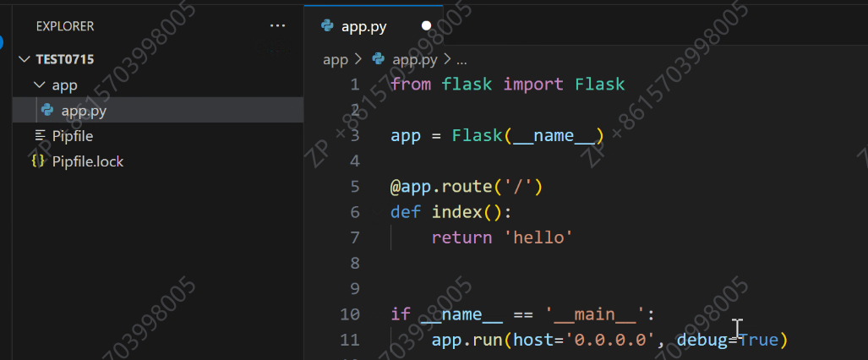Collapse the TEST0715 root folder
Image resolution: width=868 pixels, height=360 pixels.
(25, 59)
